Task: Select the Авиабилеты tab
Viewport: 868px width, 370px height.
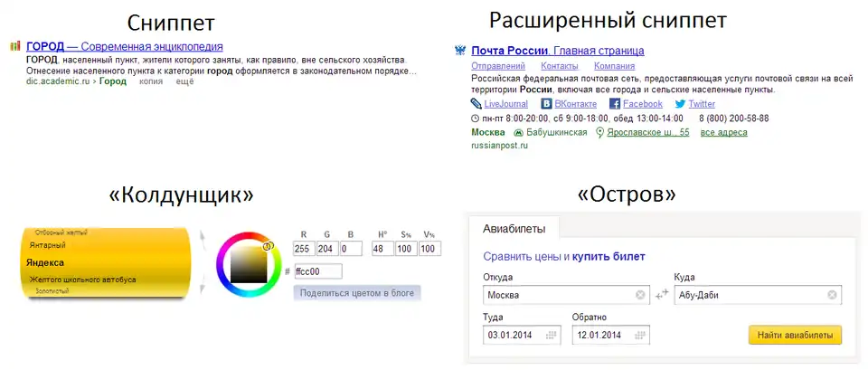Action: tap(514, 228)
